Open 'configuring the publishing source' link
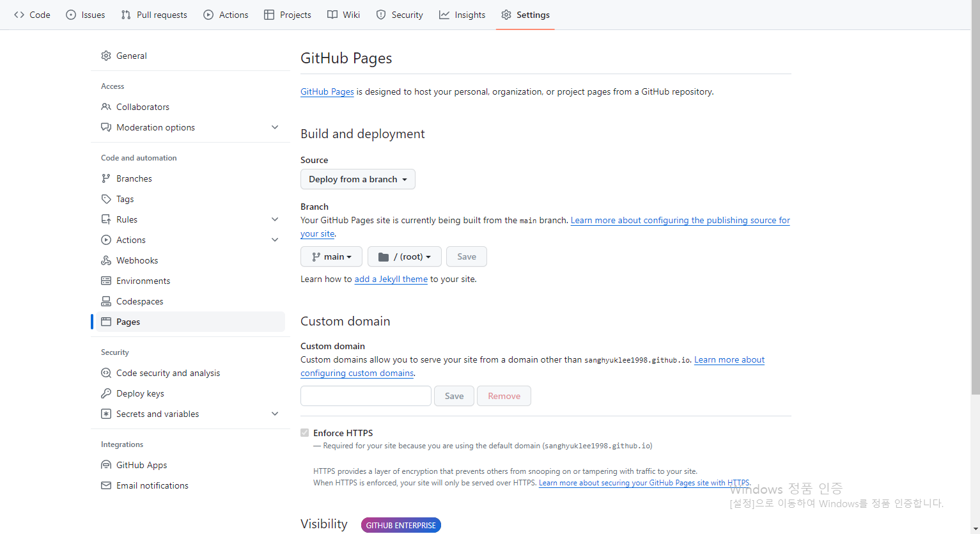Viewport: 980px width, 534px height. tap(680, 220)
